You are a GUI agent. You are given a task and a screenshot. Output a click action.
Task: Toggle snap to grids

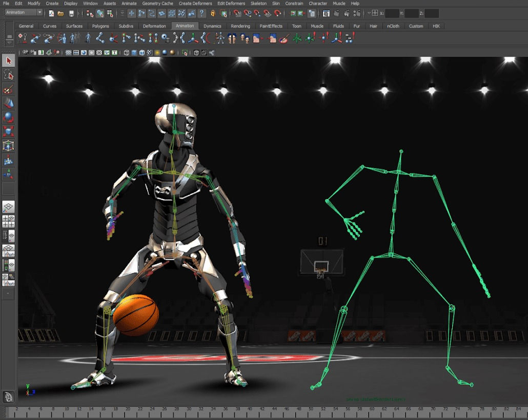pyautogui.click(x=236, y=13)
